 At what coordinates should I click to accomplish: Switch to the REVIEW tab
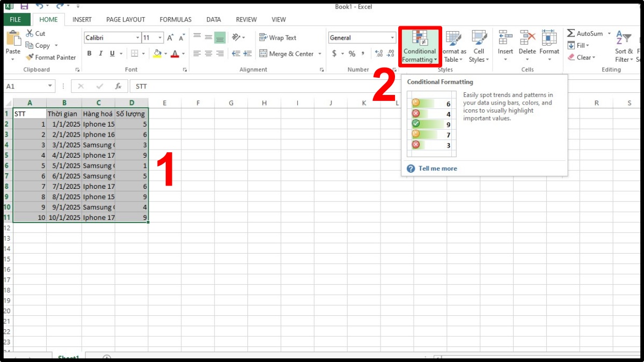pos(246,19)
